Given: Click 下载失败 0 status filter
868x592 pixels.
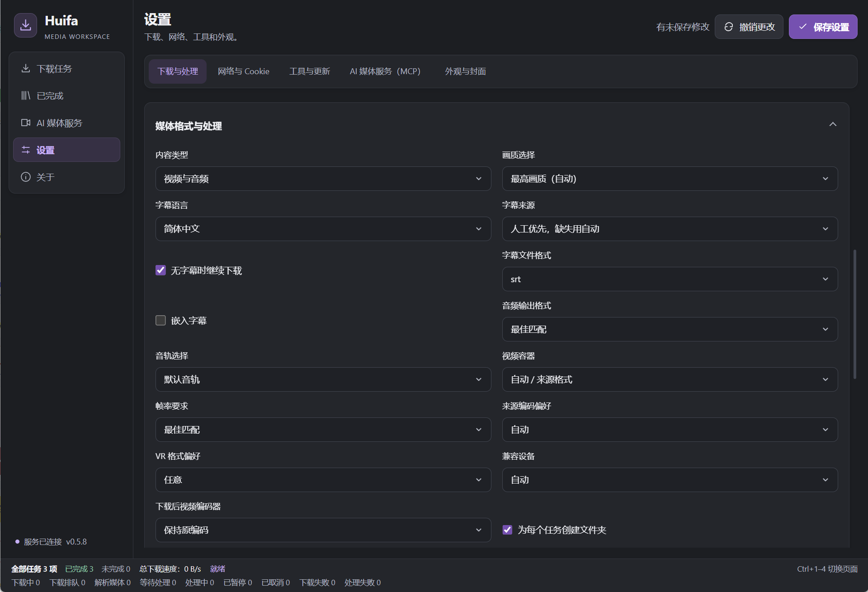Looking at the screenshot, I should [317, 583].
